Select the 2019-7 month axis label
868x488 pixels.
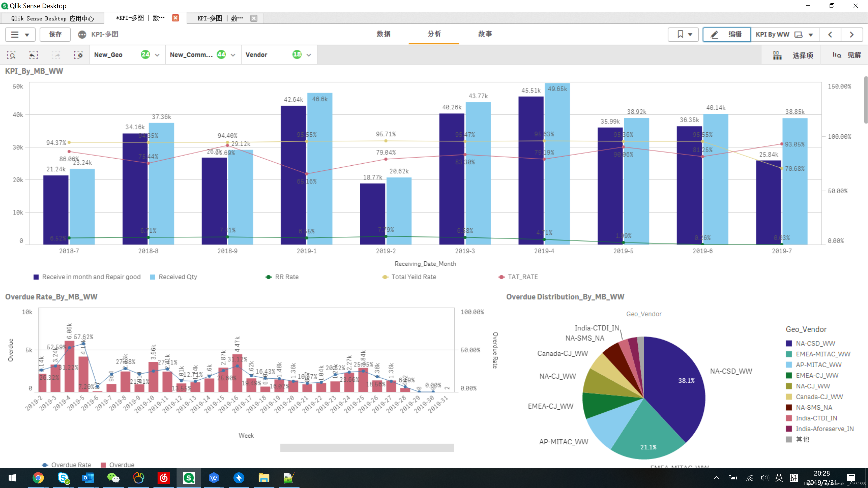point(782,251)
